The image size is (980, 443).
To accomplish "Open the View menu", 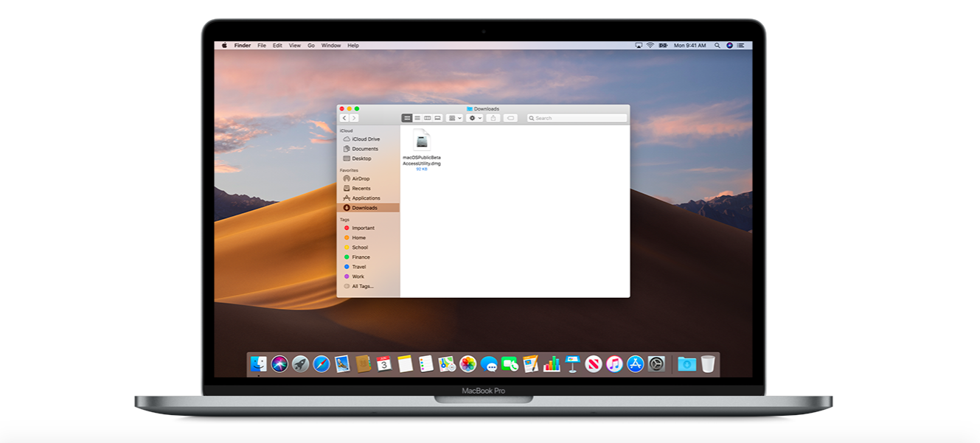I will pyautogui.click(x=295, y=46).
